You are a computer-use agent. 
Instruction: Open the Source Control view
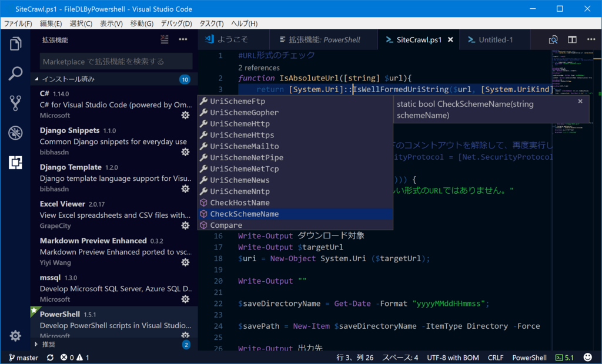point(15,103)
